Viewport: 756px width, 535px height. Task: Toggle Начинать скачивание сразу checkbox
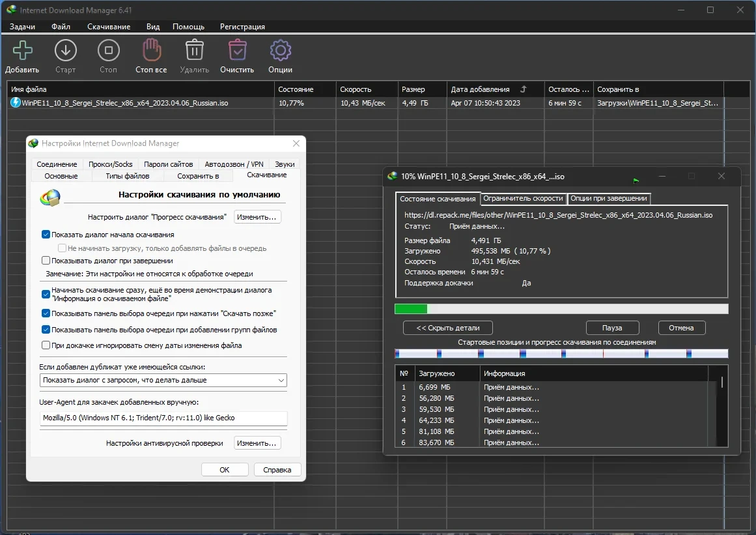(46, 294)
